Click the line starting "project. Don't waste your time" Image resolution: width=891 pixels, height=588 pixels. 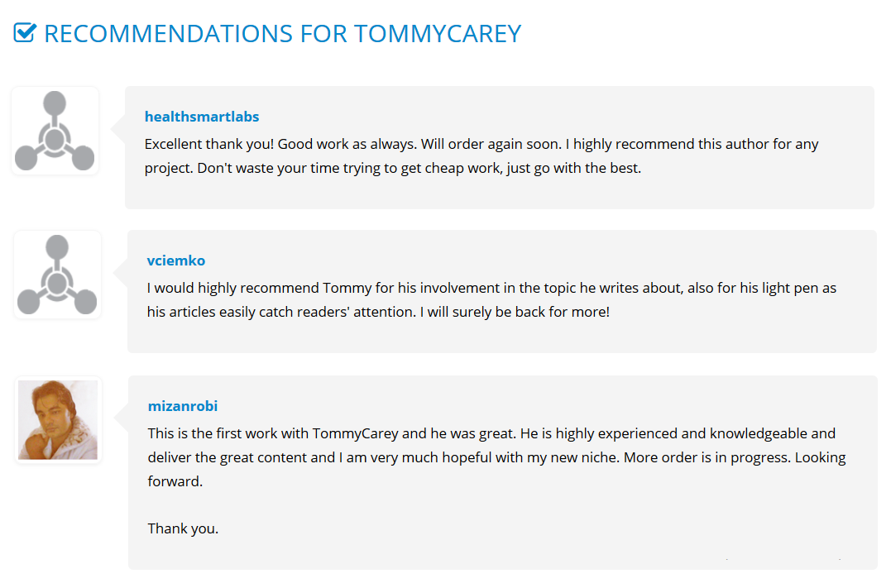(393, 168)
